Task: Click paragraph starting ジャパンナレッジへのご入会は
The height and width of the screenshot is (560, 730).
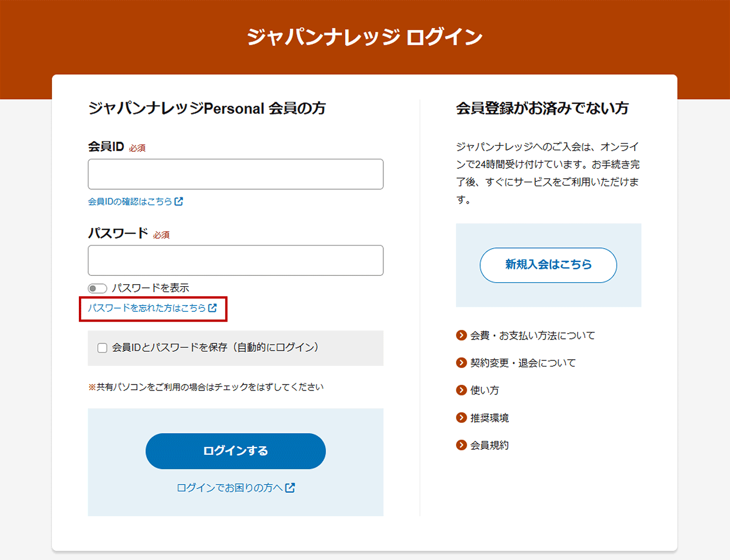Action: (x=548, y=173)
